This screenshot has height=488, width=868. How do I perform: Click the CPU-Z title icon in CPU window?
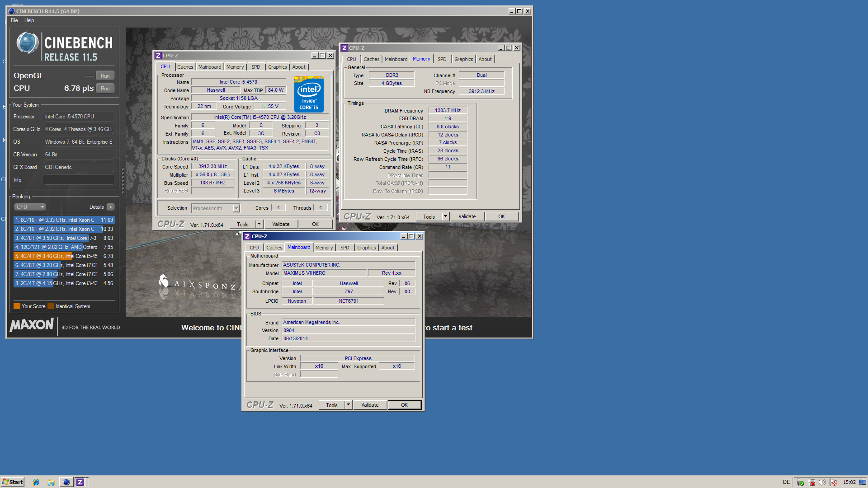pyautogui.click(x=158, y=56)
